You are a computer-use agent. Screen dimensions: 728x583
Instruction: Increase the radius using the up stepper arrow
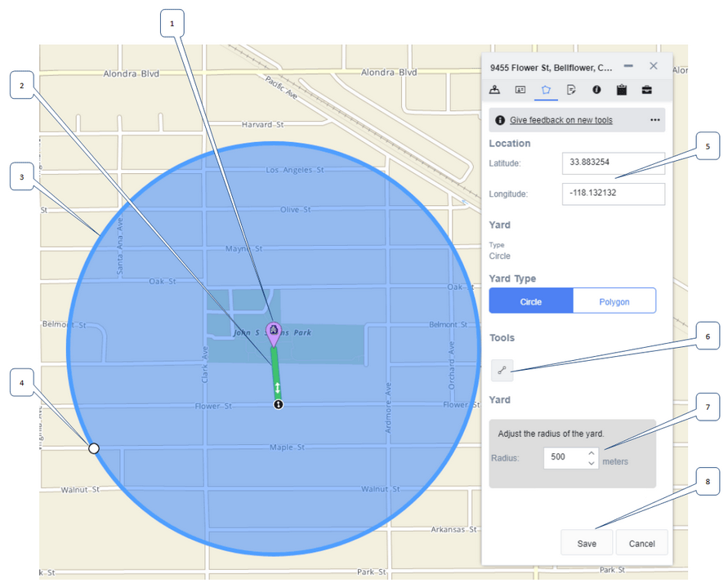591,453
